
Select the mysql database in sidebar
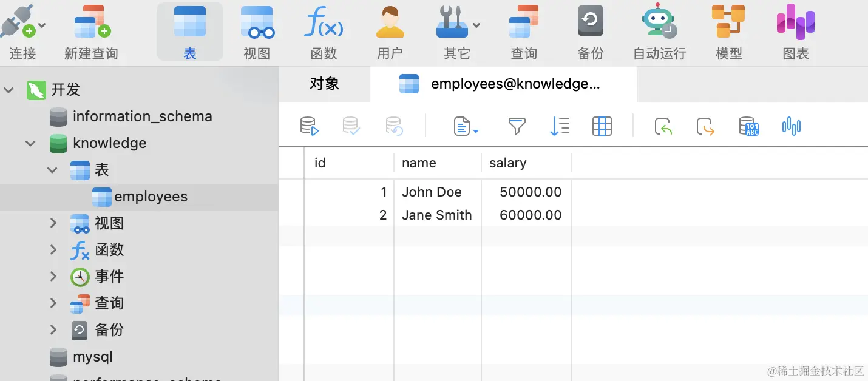point(92,357)
